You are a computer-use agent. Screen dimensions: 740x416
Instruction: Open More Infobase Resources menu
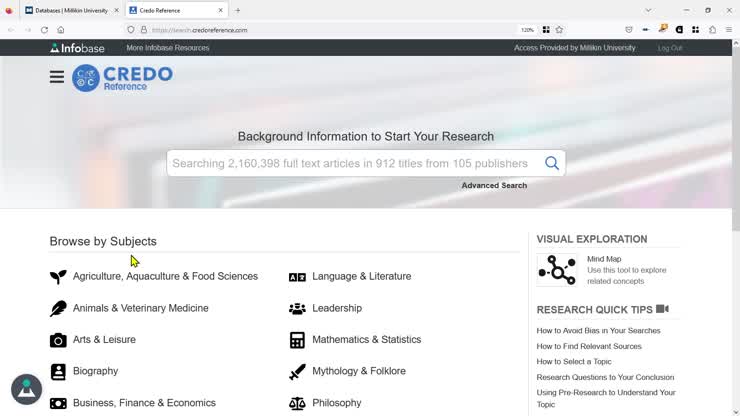pyautogui.click(x=168, y=48)
